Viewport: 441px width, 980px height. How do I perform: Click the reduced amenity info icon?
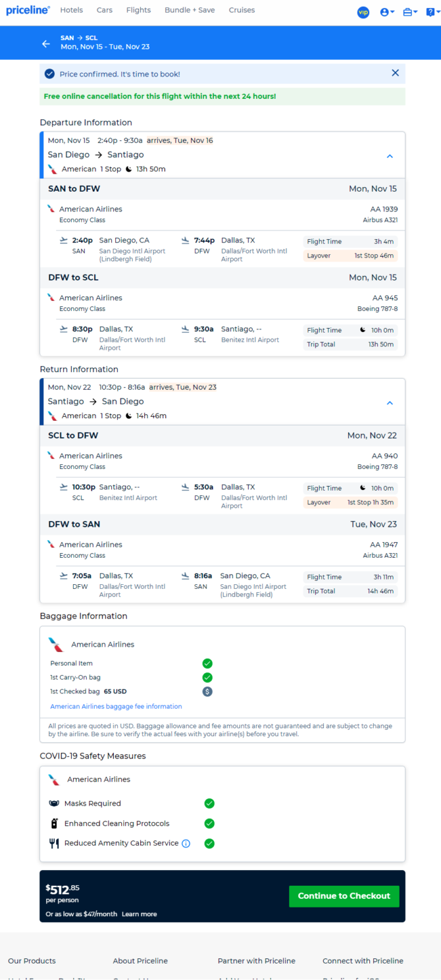(186, 844)
